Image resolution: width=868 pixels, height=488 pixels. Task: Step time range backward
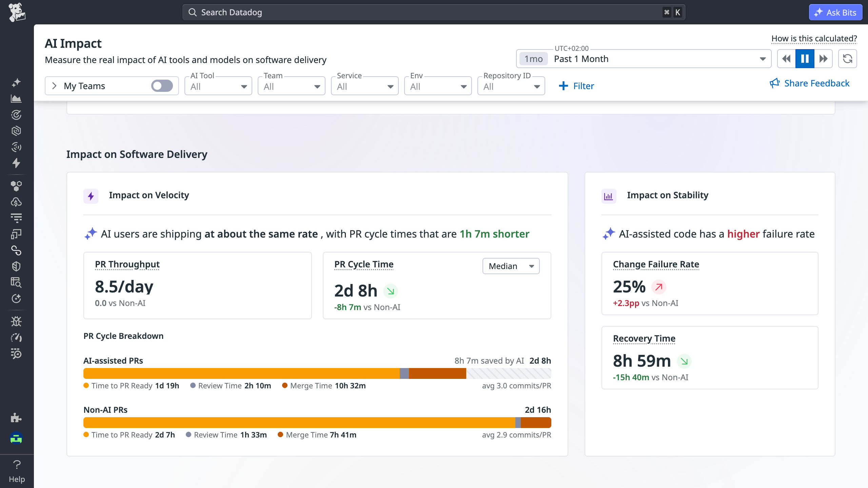point(787,59)
